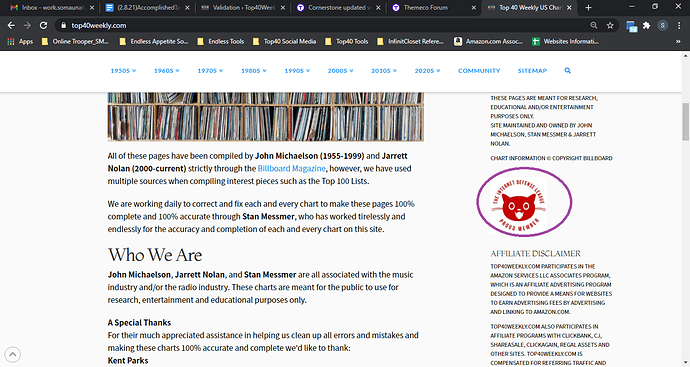This screenshot has height=367, width=690.
Task: Open the Apps grid shortcut
Action: tap(20, 41)
